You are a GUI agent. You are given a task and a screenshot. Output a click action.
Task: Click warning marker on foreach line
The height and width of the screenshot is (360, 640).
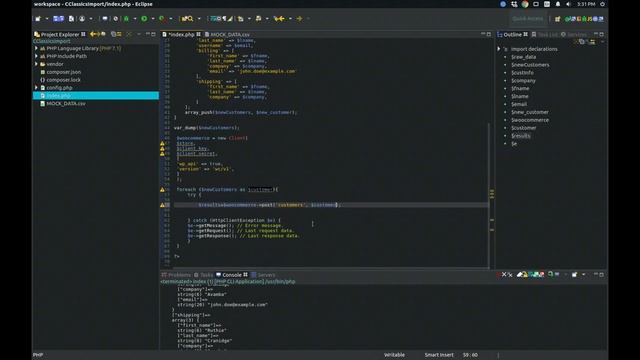coord(162,190)
